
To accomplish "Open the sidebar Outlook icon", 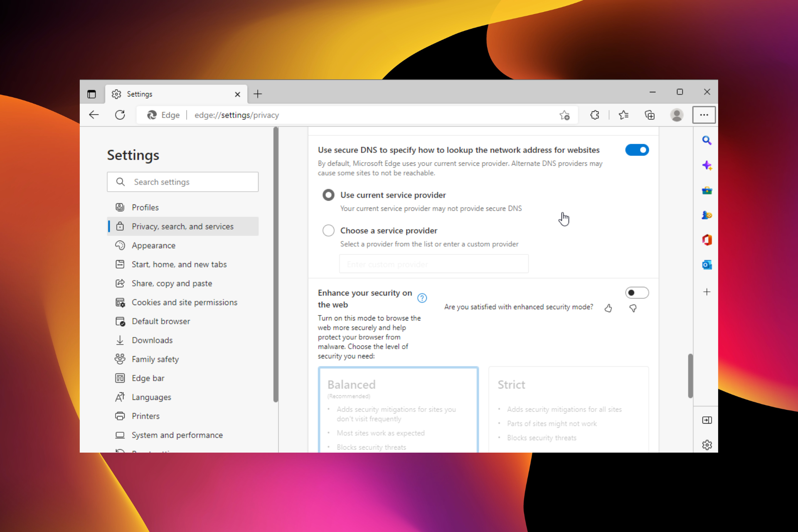I will click(707, 265).
